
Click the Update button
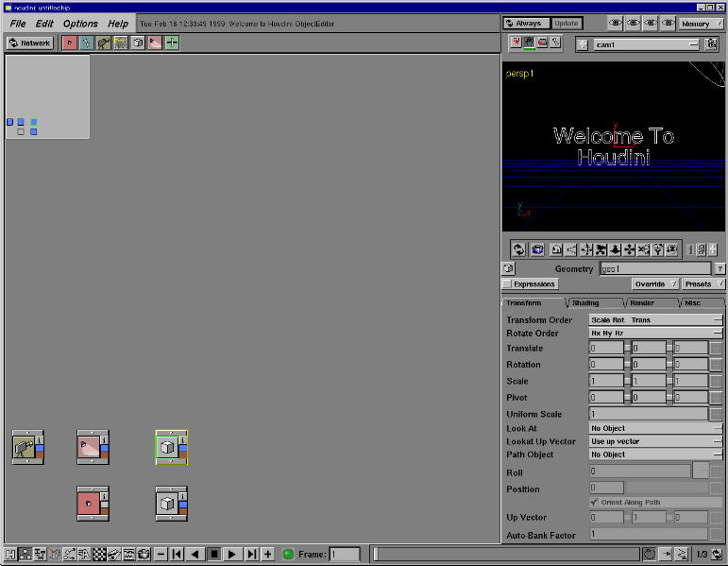pyautogui.click(x=567, y=24)
